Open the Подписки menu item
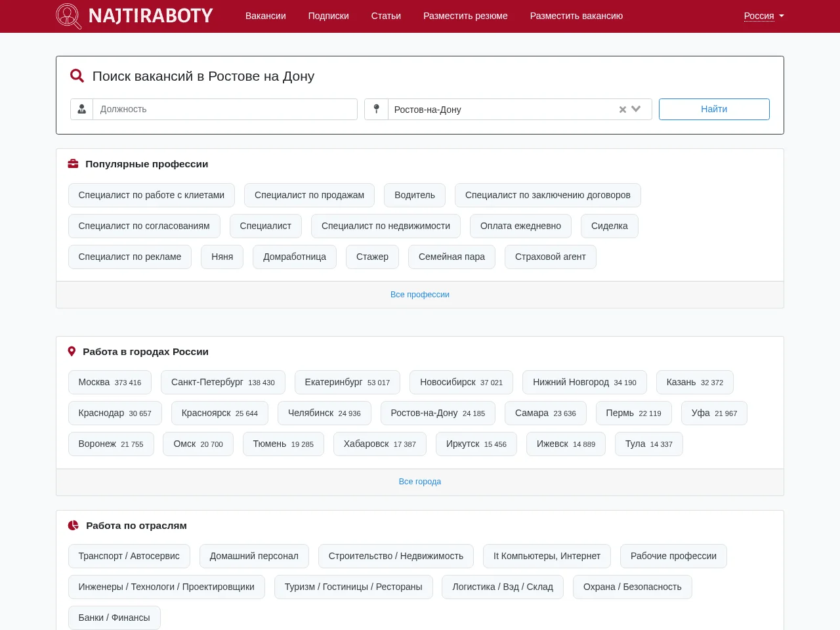840x630 pixels. [x=329, y=16]
